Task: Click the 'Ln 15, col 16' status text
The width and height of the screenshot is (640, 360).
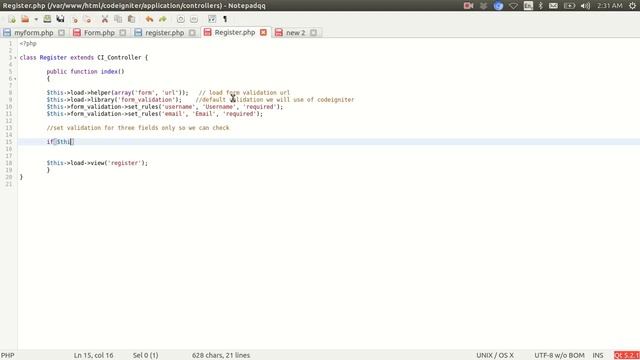Action: 93,355
